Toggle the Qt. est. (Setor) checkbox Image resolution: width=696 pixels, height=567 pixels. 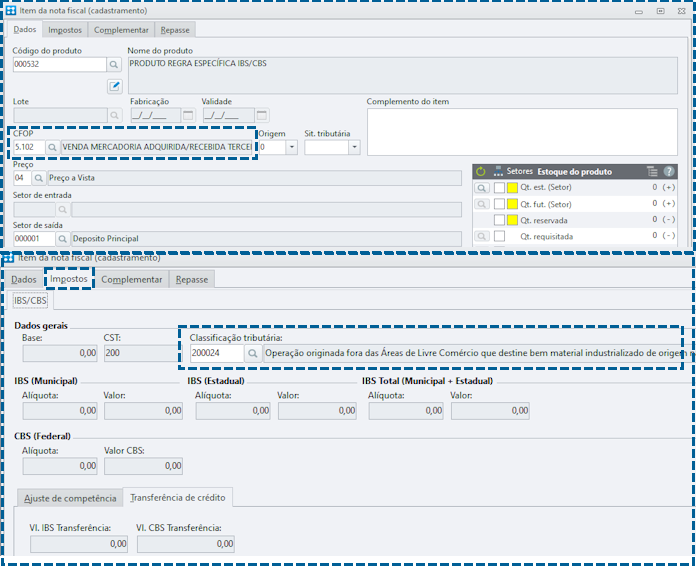click(499, 187)
